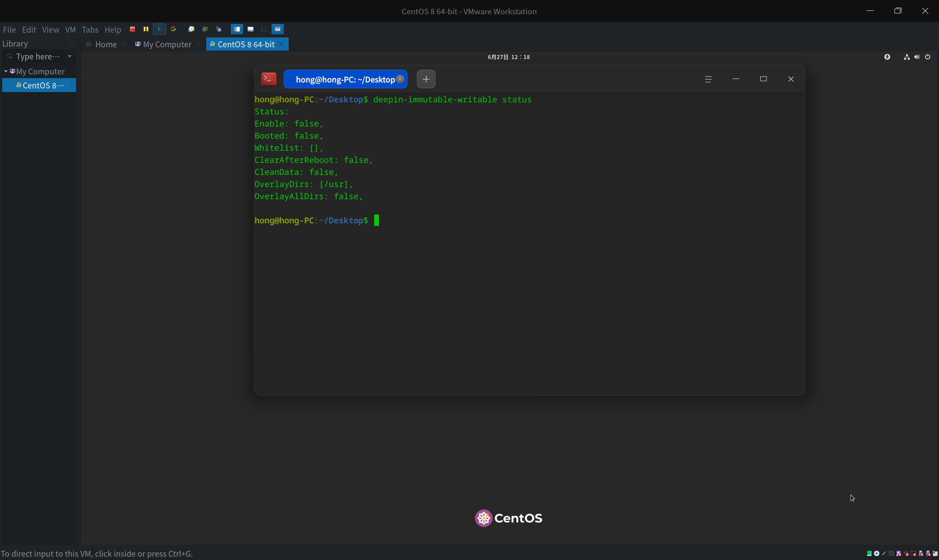The height and width of the screenshot is (560, 939).
Task: Open the library search filter dropdown arrow
Action: point(69,56)
